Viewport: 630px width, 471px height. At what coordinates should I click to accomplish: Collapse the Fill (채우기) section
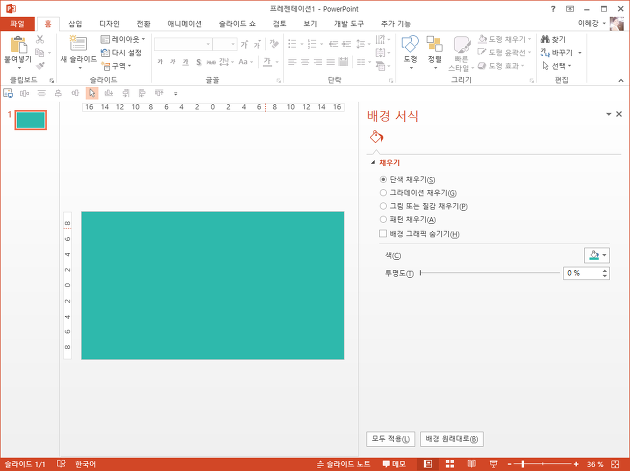(373, 162)
